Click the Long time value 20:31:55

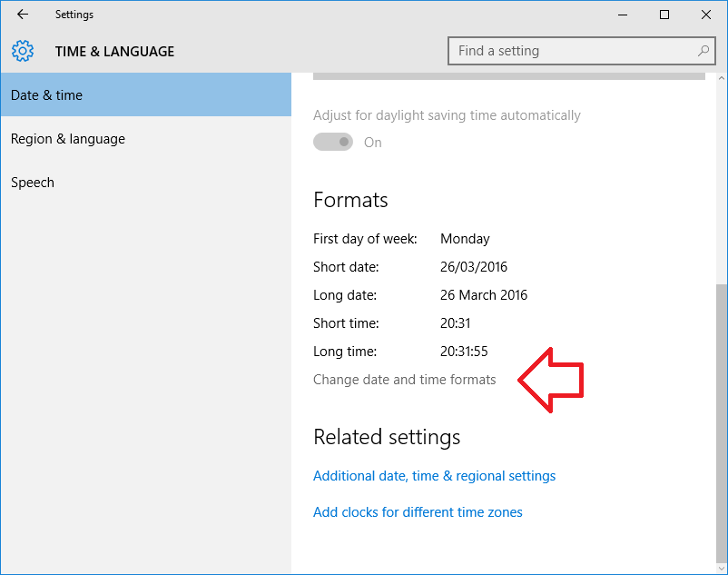[x=464, y=352]
